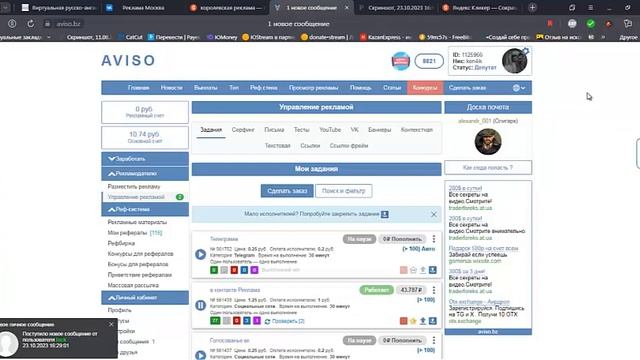Click the 'Как сюда попасть ?' button
Image resolution: width=640 pixels, height=360 pixels.
pos(488,168)
